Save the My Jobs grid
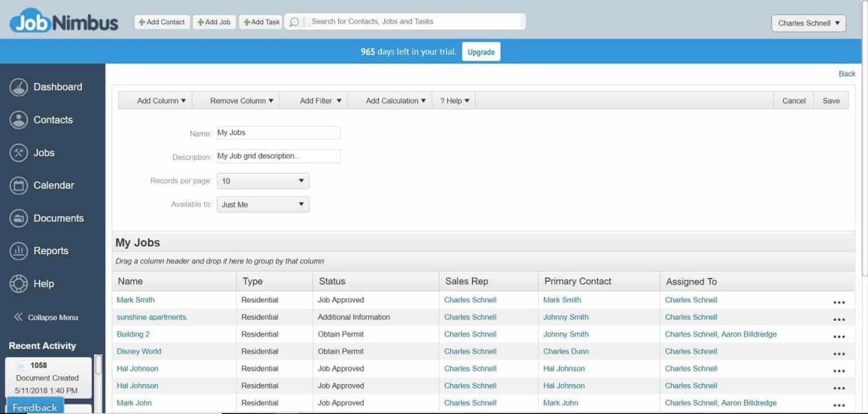Image resolution: width=868 pixels, height=414 pixels. 831,100
